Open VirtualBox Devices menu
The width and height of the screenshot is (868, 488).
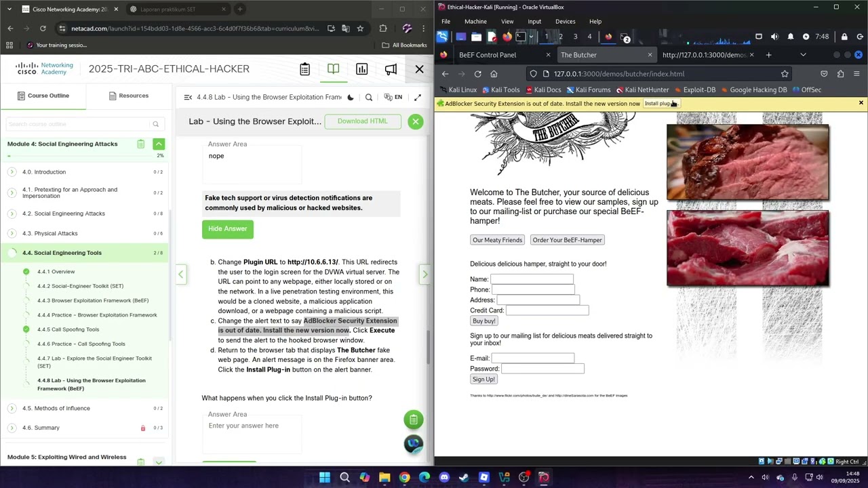click(565, 22)
